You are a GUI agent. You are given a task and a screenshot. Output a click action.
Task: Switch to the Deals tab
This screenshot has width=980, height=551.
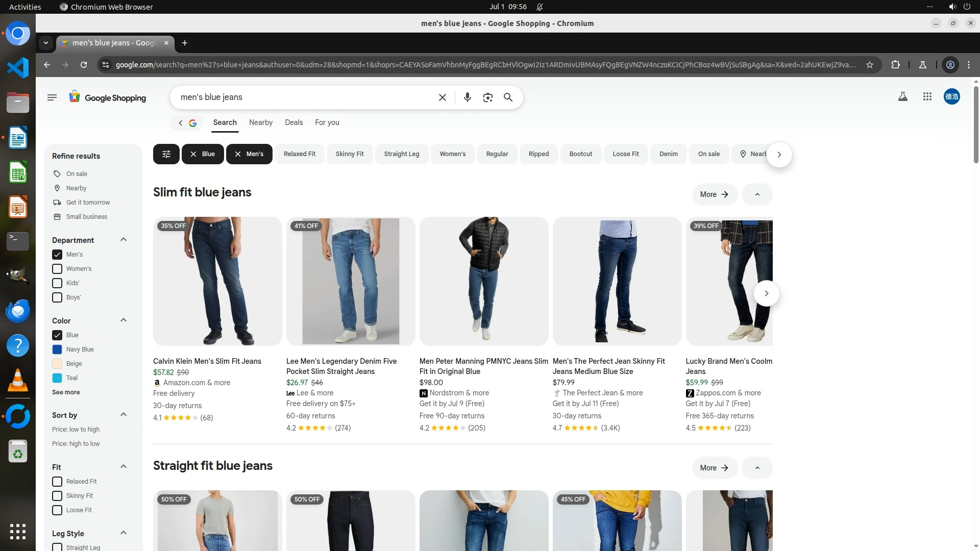(x=293, y=122)
